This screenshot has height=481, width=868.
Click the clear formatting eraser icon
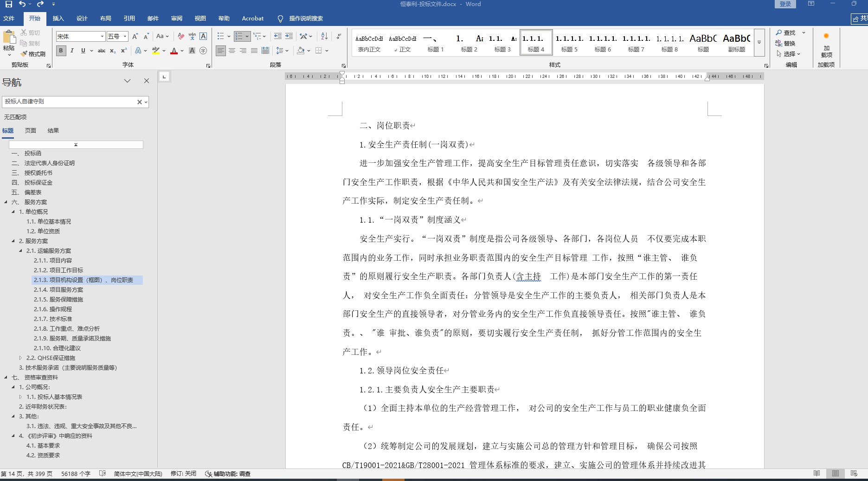coord(181,36)
